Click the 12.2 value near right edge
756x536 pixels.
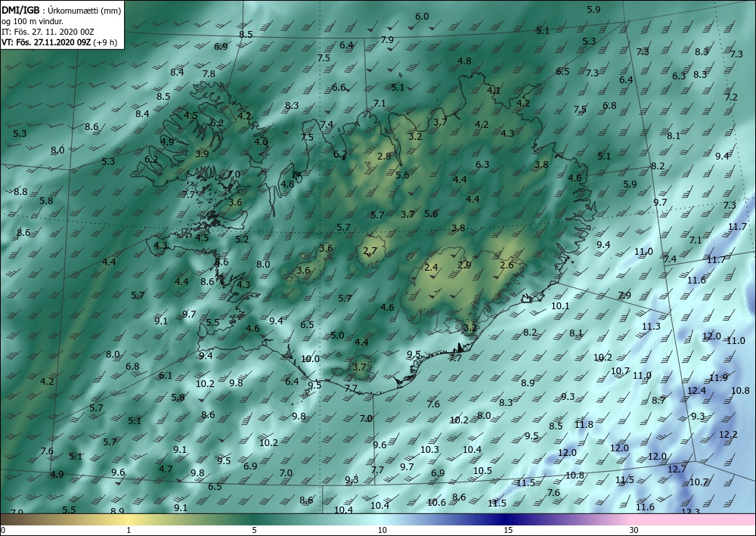tap(728, 434)
